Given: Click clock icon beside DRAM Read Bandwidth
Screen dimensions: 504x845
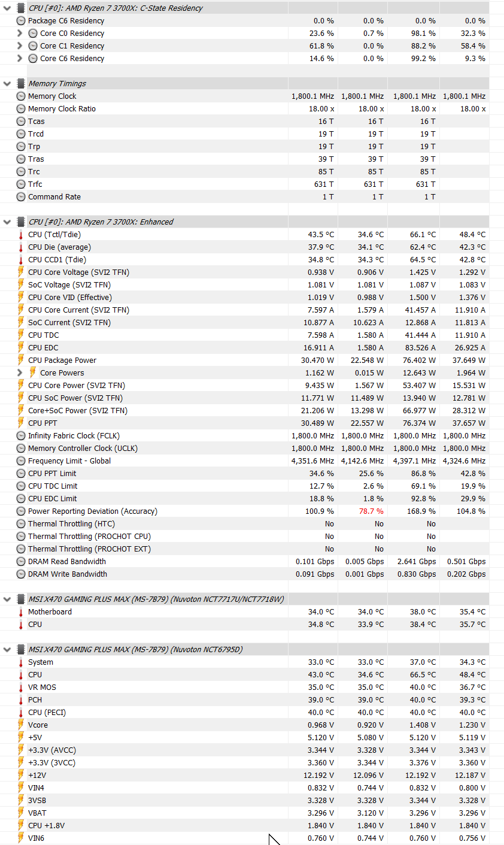Looking at the screenshot, I should coord(21,562).
